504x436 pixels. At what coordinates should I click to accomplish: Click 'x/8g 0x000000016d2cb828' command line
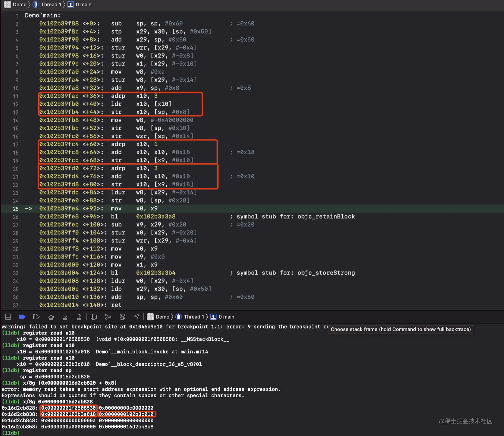58,402
